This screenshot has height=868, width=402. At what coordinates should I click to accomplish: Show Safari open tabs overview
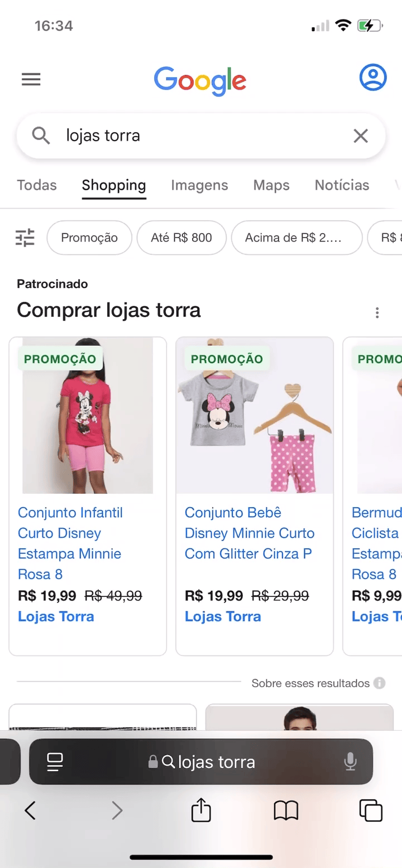pyautogui.click(x=371, y=810)
